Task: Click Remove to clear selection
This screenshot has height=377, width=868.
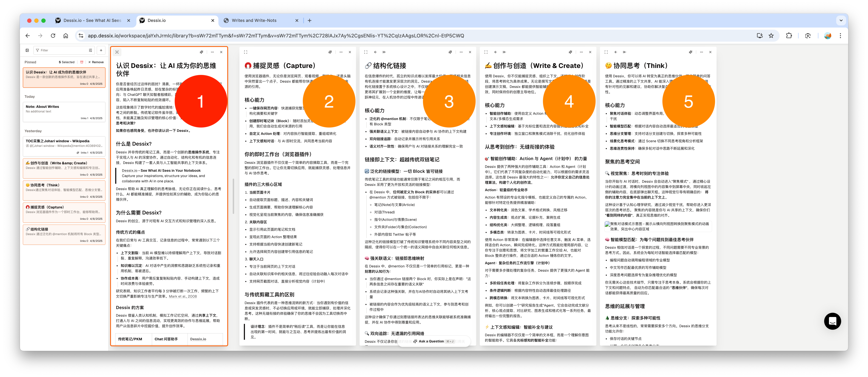Action: tap(96, 62)
